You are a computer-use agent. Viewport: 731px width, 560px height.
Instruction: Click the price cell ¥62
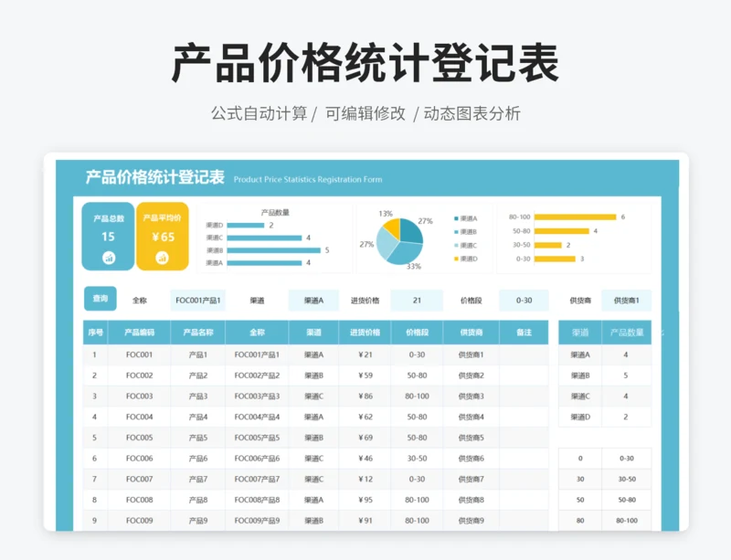365,417
